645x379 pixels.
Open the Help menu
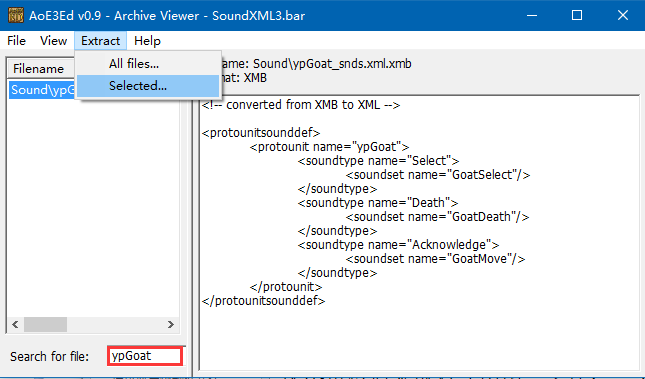tap(147, 41)
